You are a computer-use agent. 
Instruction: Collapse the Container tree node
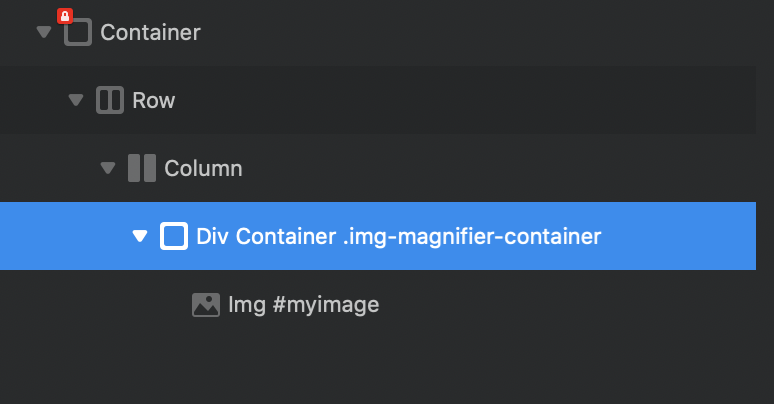pyautogui.click(x=43, y=32)
